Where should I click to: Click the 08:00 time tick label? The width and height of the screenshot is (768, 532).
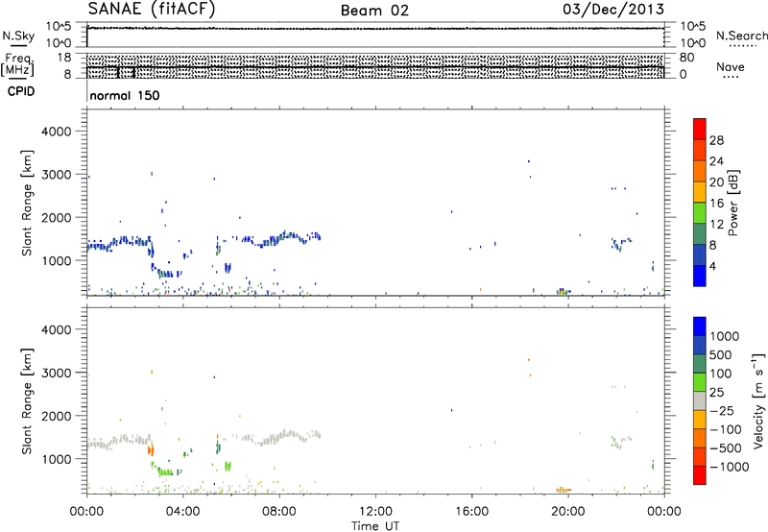pyautogui.click(x=279, y=512)
